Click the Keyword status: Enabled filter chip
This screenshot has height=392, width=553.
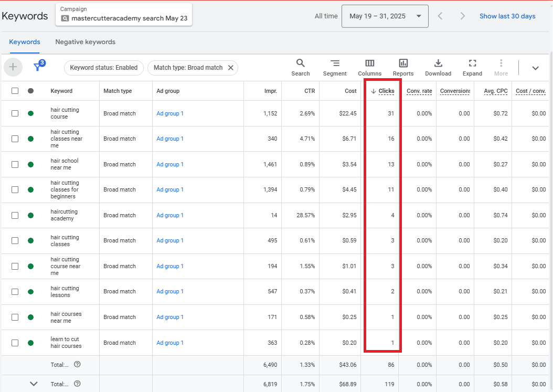(104, 67)
